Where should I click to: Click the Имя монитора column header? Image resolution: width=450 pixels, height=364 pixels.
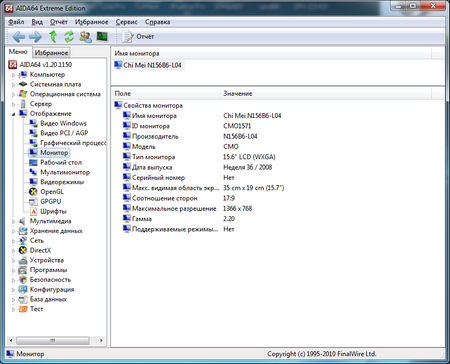272,53
